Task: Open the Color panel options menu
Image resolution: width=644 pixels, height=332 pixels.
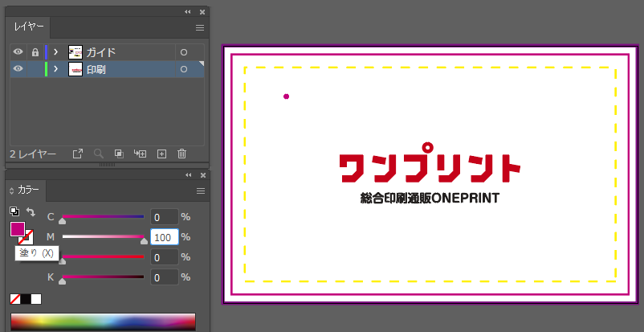Action: 200,191
